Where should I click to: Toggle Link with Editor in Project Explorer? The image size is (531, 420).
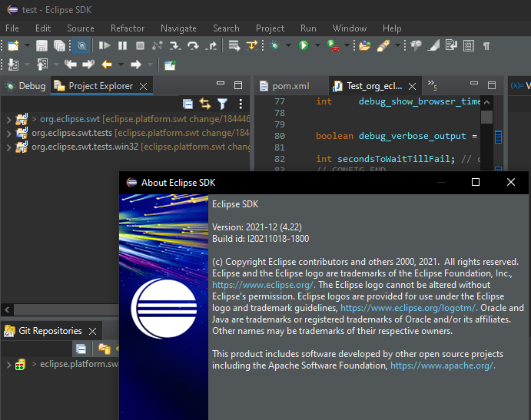204,104
